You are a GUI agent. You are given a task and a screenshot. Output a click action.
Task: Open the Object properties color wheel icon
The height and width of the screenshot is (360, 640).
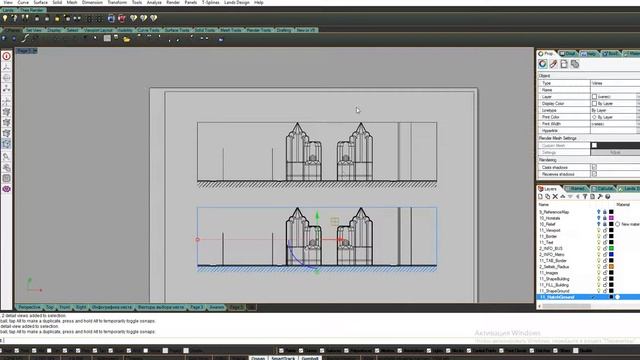pos(542,64)
